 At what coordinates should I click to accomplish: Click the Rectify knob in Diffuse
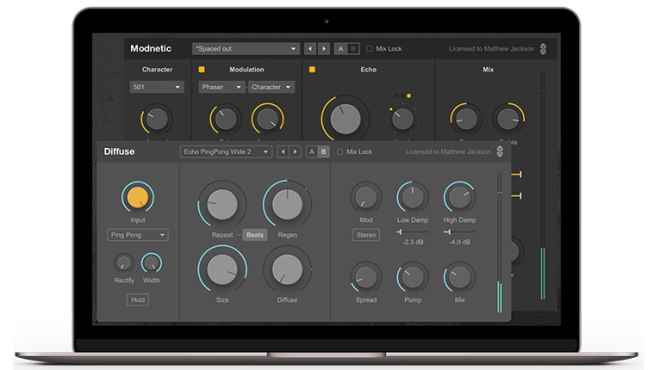(x=124, y=263)
